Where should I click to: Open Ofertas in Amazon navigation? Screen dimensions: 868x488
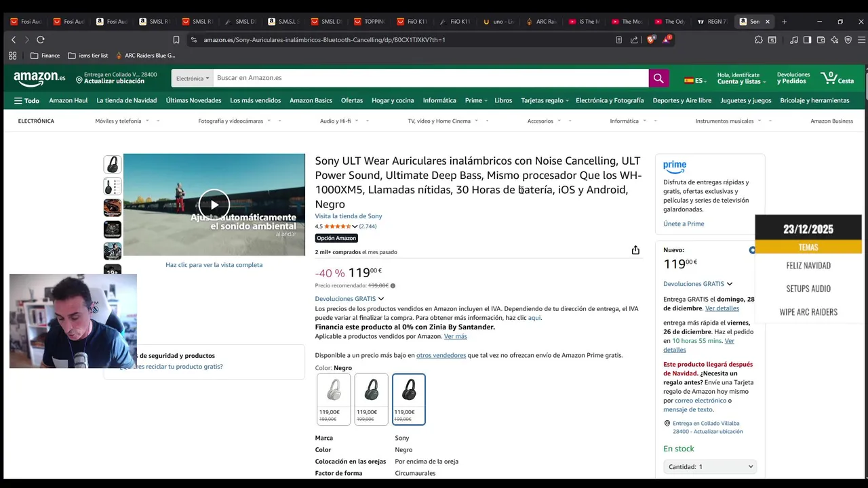[352, 100]
